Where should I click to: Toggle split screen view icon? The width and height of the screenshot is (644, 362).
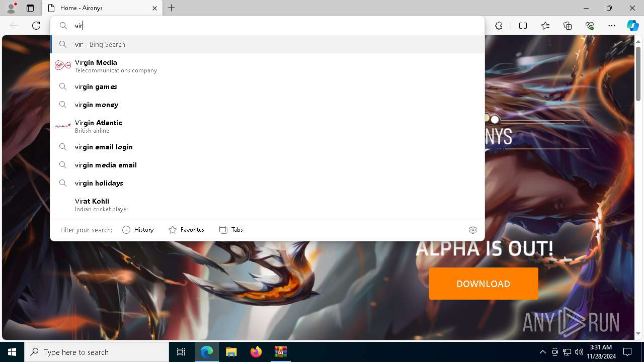click(x=523, y=26)
